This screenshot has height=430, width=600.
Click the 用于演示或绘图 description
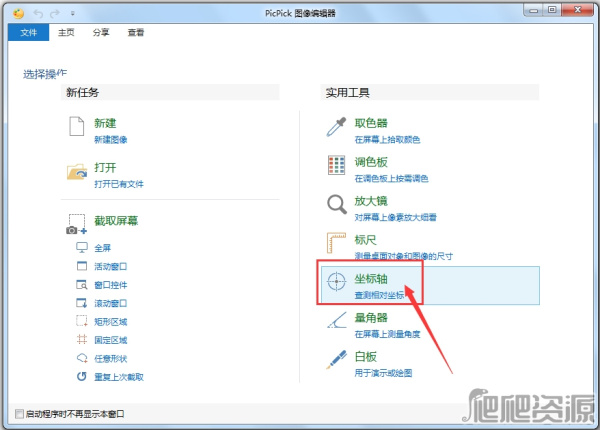coord(383,373)
